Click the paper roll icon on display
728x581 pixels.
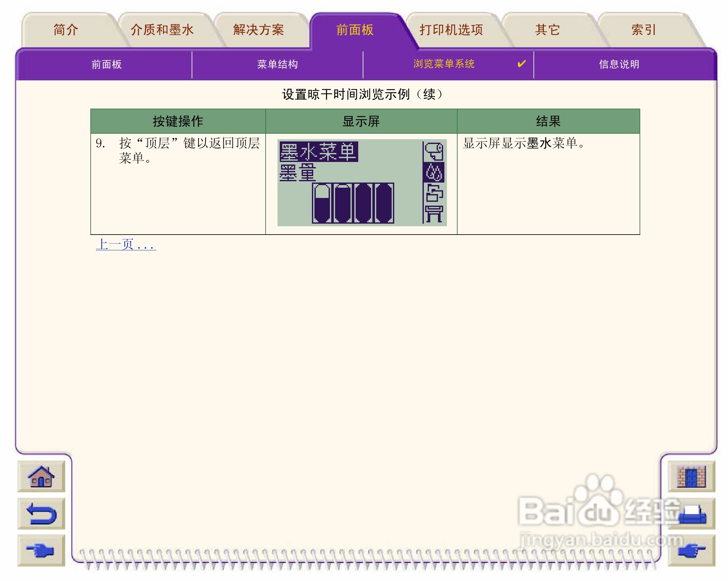pos(434,152)
